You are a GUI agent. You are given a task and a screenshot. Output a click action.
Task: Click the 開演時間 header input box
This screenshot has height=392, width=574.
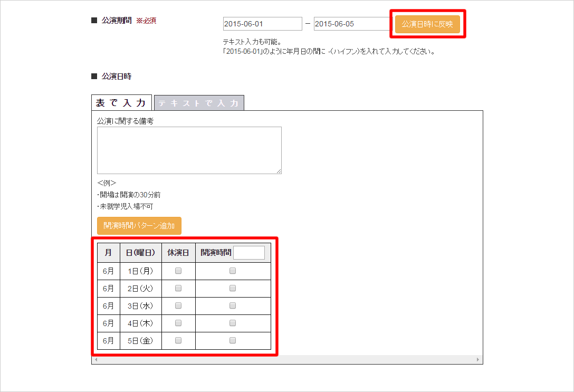pyautogui.click(x=249, y=253)
